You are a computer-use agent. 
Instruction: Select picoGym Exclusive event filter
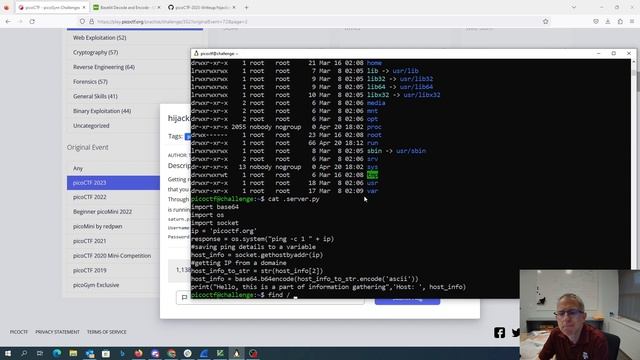tap(96, 285)
